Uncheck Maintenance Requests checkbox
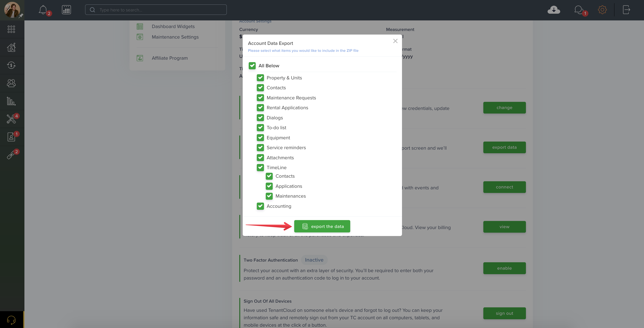Viewport: 644px width, 328px height. 260,98
